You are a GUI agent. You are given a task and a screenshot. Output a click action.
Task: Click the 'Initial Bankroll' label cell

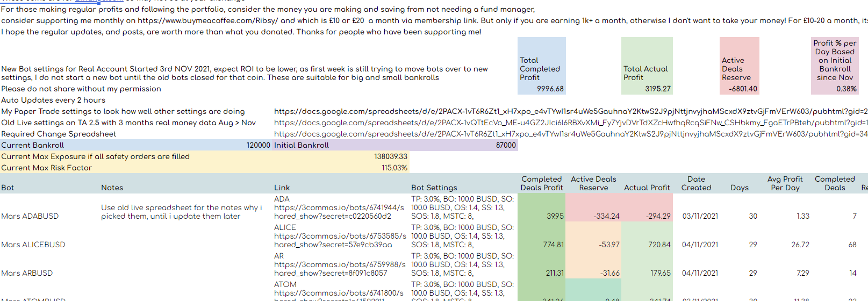click(x=302, y=145)
